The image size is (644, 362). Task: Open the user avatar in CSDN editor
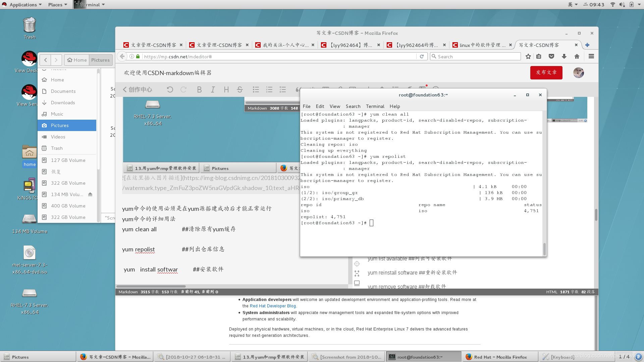click(x=579, y=72)
